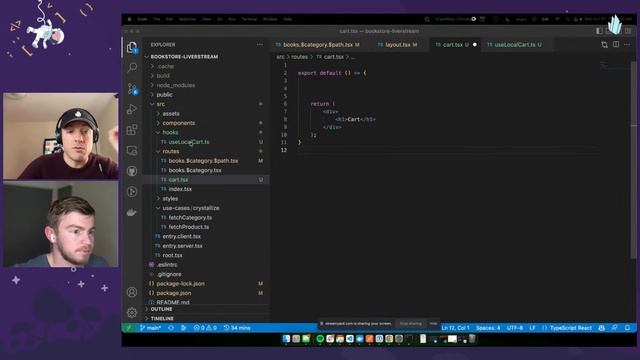Click Hide on the screen sharing bar
The width and height of the screenshot is (640, 360).
pos(433,323)
